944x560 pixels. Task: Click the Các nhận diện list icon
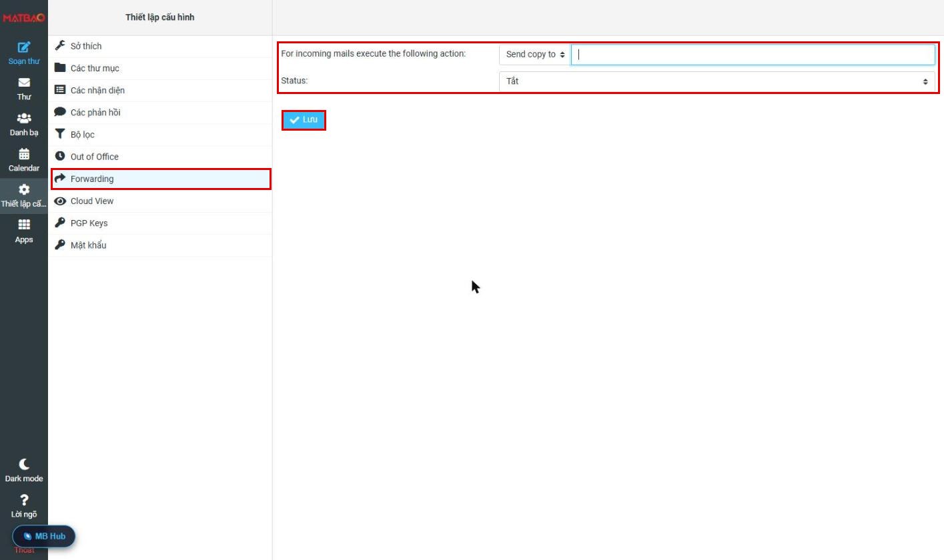click(x=60, y=90)
